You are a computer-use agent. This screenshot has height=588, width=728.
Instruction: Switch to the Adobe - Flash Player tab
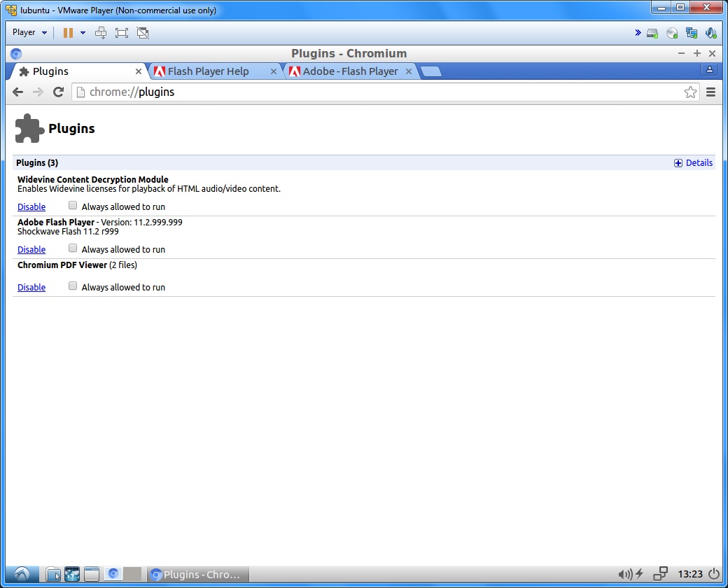pos(349,71)
